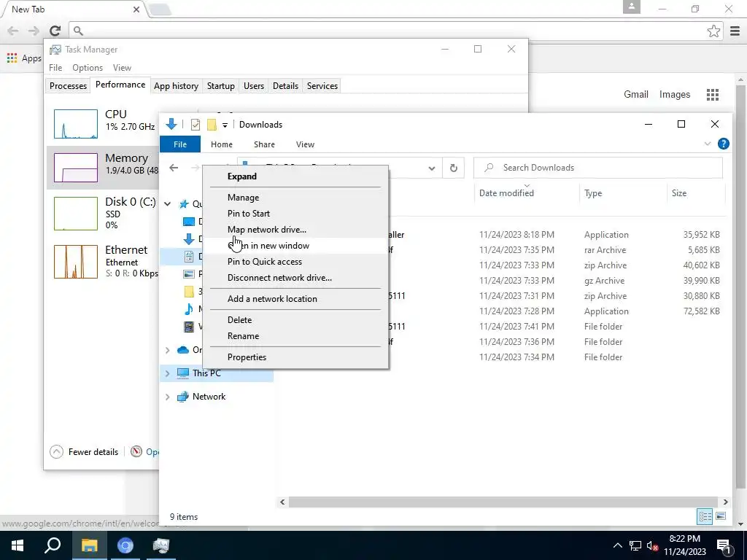Screen dimensions: 747x560
Task: Select This PC in navigation pane
Action: (206, 373)
